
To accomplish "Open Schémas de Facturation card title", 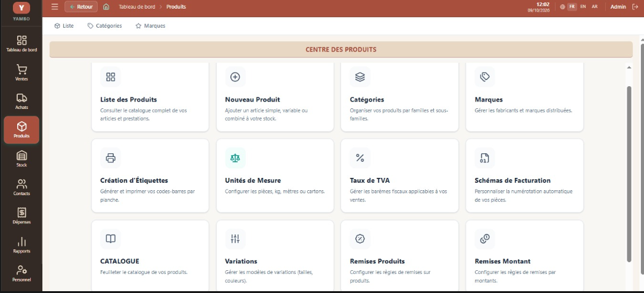I will coord(512,180).
